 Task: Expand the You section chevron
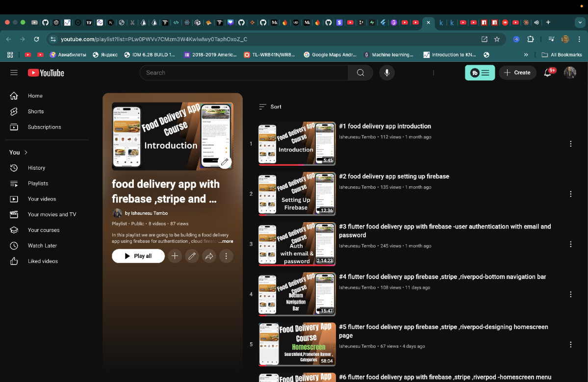[26, 153]
